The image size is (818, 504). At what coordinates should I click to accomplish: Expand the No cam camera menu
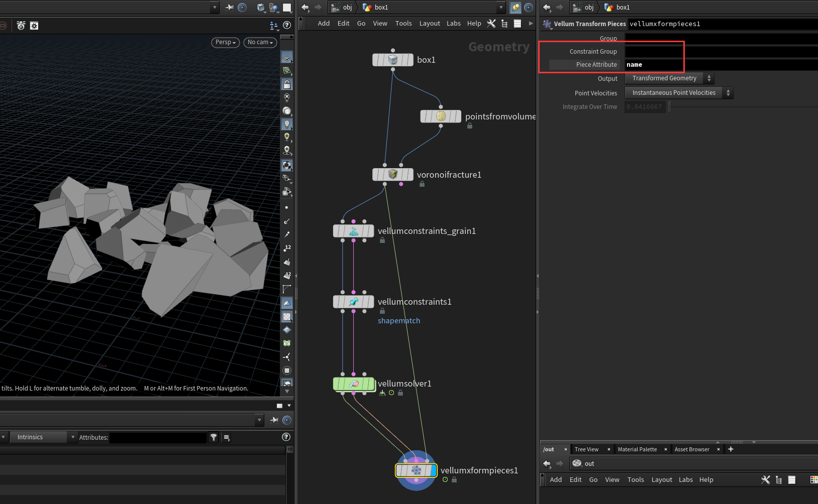point(260,42)
